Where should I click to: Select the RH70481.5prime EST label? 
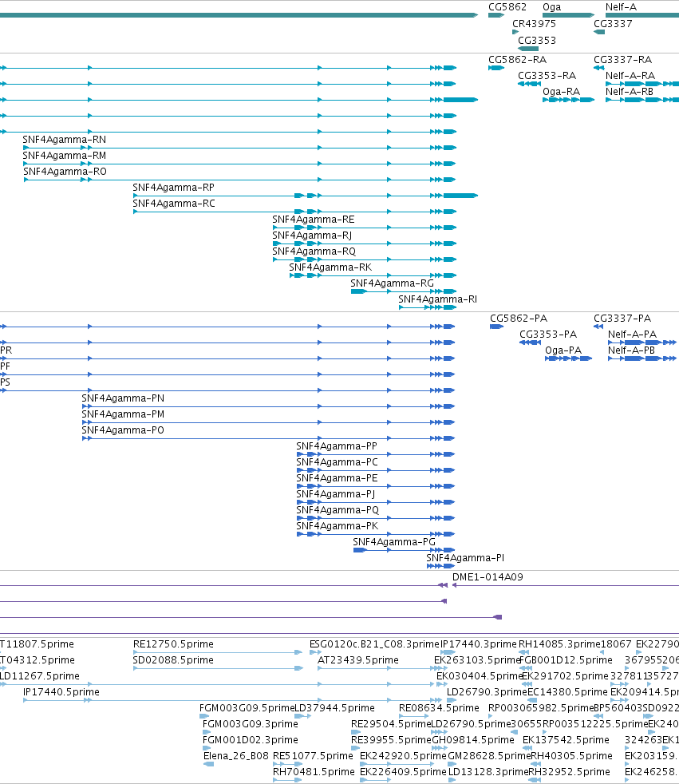click(314, 773)
